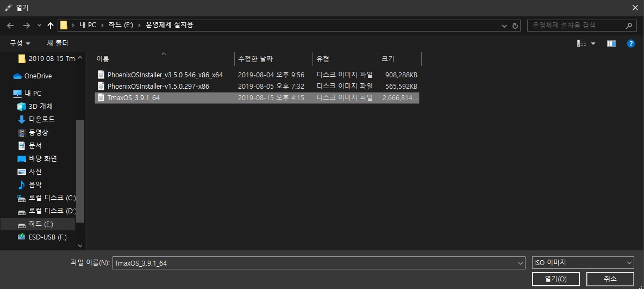
Task: Click the search magnifier icon
Action: 629,26
